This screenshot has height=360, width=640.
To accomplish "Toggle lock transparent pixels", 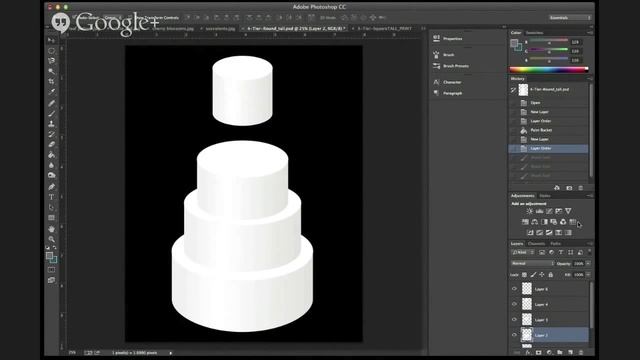I will (524, 275).
